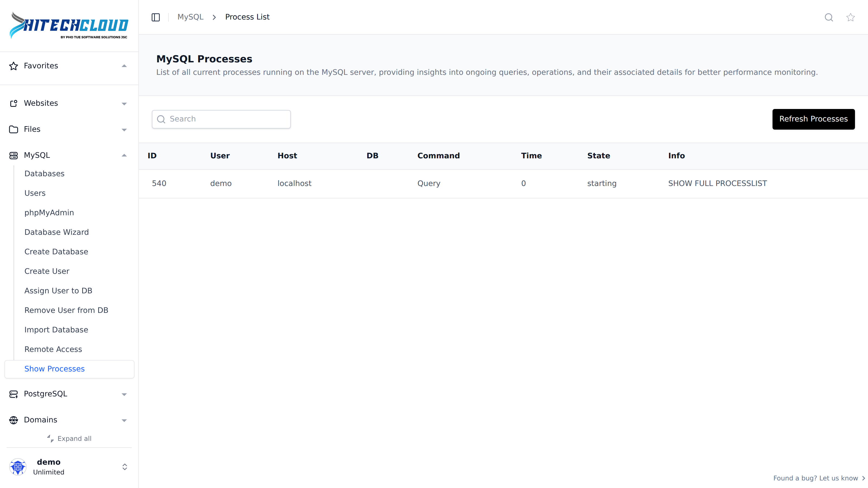Open phpMyAdmin menu item

(x=49, y=213)
